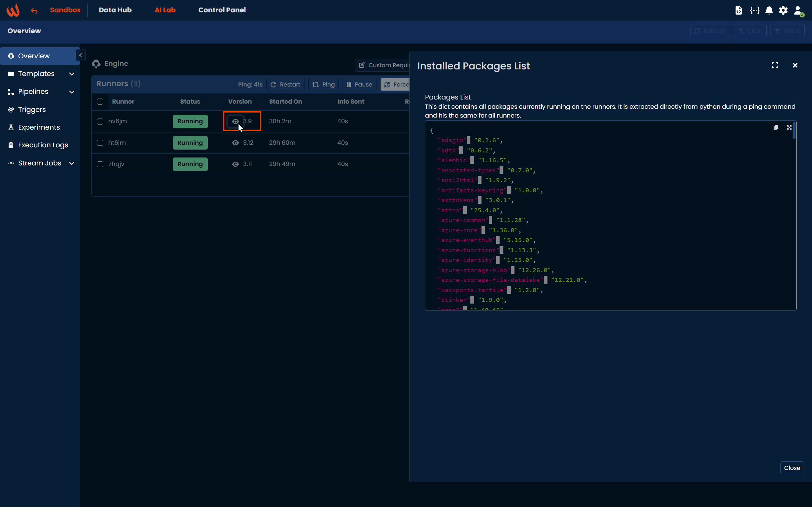Click the orange back arrow icon
This screenshot has width=812, height=507.
click(34, 11)
